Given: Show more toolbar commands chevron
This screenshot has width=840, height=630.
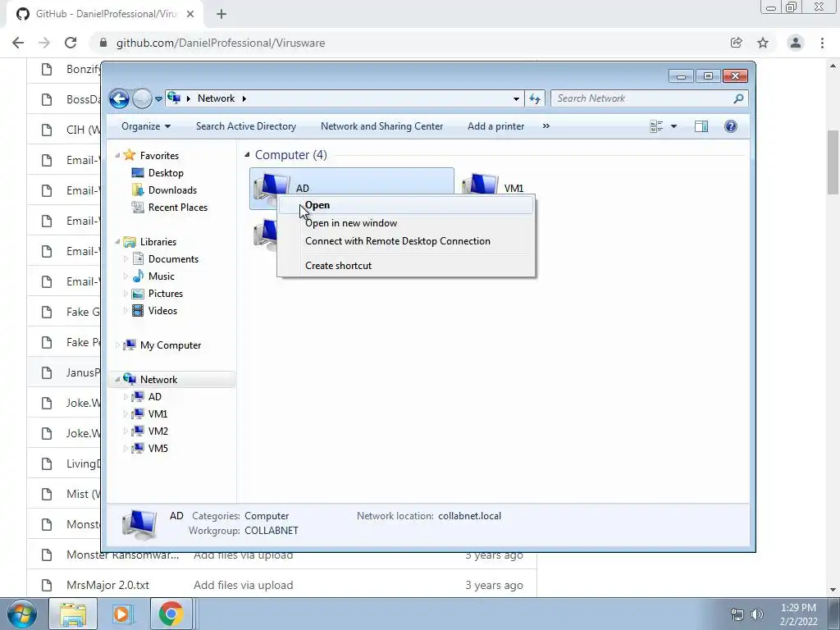Looking at the screenshot, I should 546,126.
